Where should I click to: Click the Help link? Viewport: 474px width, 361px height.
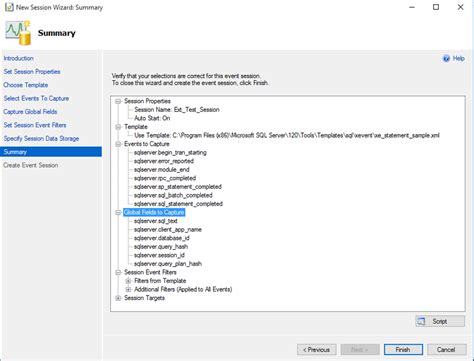(x=458, y=58)
